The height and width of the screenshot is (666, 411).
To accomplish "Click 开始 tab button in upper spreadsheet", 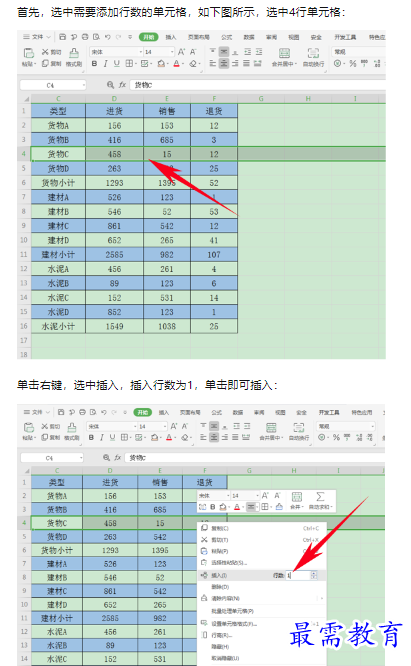I will pos(148,37).
